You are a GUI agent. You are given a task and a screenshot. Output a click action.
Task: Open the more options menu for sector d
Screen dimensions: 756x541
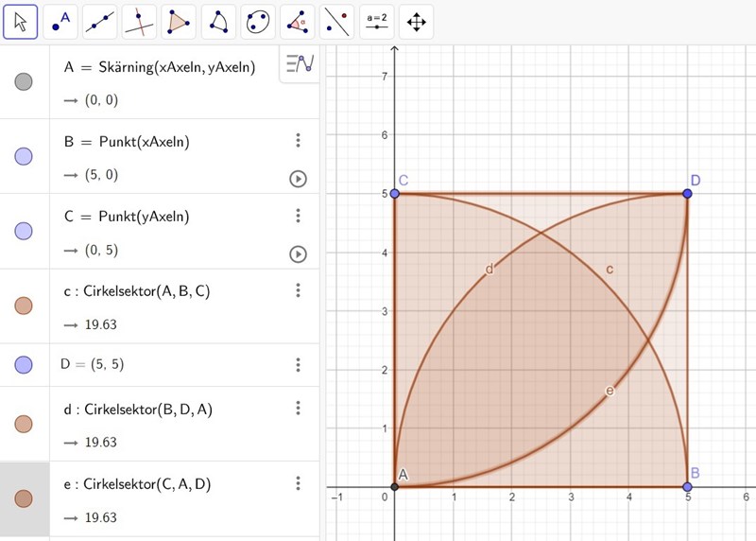tap(298, 408)
